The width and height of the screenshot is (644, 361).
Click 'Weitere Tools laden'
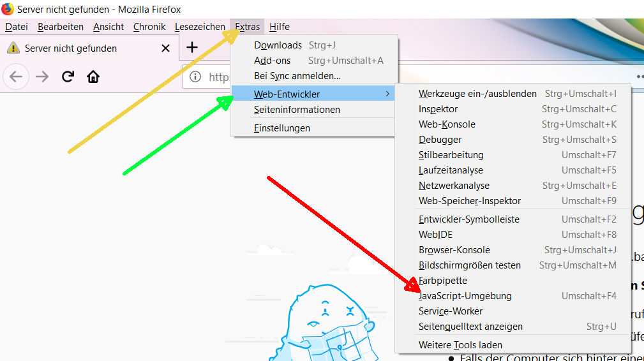click(x=513, y=345)
